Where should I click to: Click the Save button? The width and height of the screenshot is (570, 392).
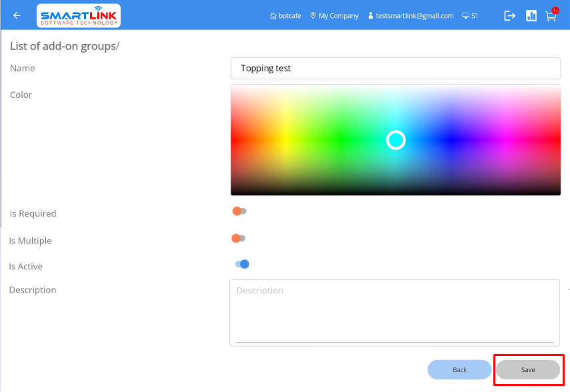pos(528,370)
